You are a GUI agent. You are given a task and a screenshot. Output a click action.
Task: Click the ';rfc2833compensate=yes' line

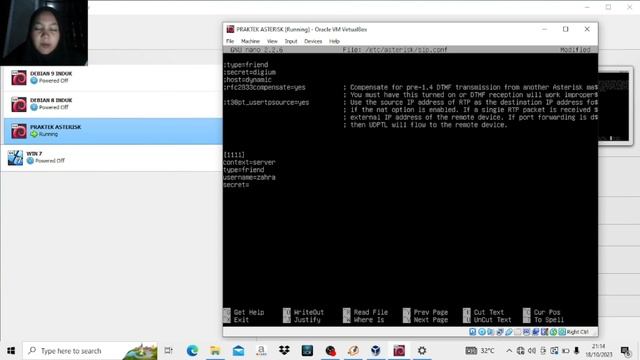[x=264, y=87]
